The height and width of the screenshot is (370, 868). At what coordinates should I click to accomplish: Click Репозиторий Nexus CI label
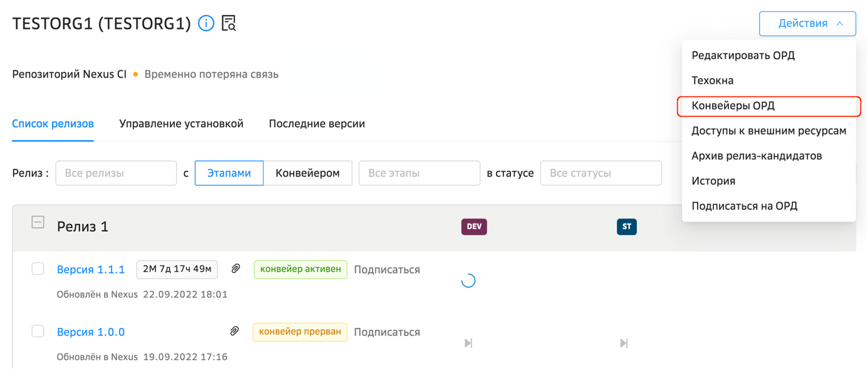coord(70,75)
